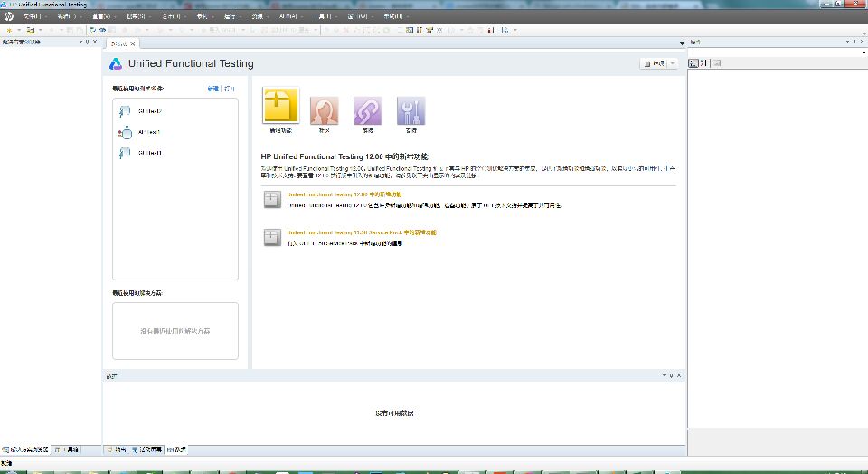Screen dimensions: 868x474
Task: Click the yellow New Test icon
Action: click(x=280, y=105)
